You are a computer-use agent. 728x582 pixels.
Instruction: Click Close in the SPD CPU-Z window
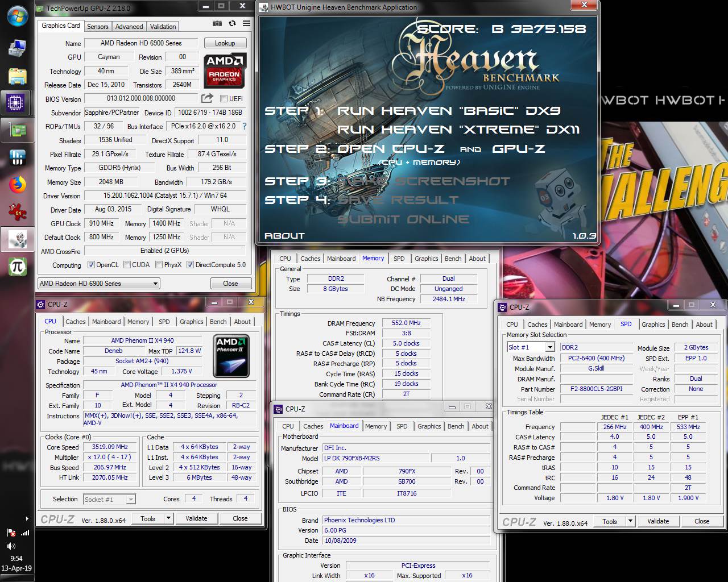pyautogui.click(x=702, y=521)
